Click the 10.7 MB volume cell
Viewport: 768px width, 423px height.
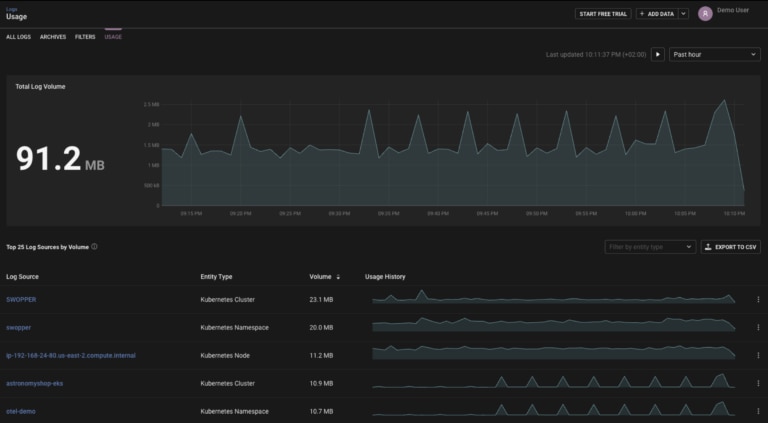(x=321, y=411)
